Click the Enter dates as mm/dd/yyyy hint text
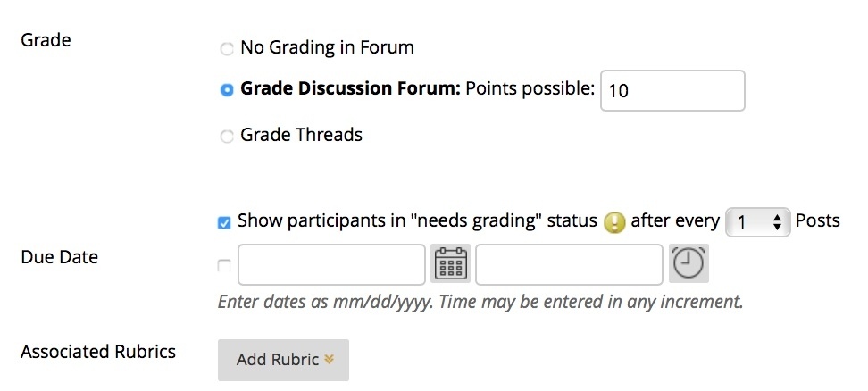Screen dimensions: 868x391 [x=480, y=302]
